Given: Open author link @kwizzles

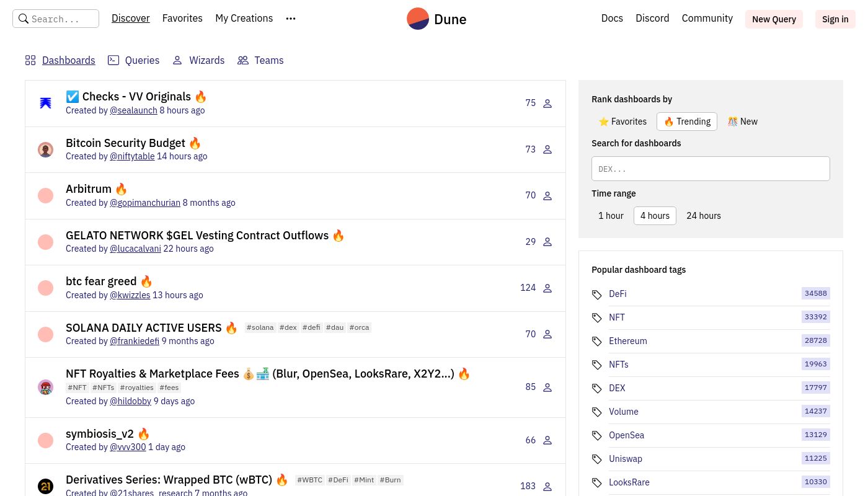Looking at the screenshot, I should (130, 295).
